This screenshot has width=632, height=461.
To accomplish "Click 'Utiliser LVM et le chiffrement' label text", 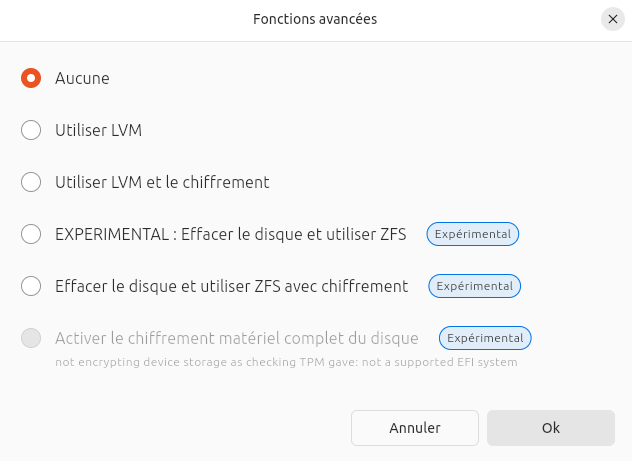I will coord(162,182).
